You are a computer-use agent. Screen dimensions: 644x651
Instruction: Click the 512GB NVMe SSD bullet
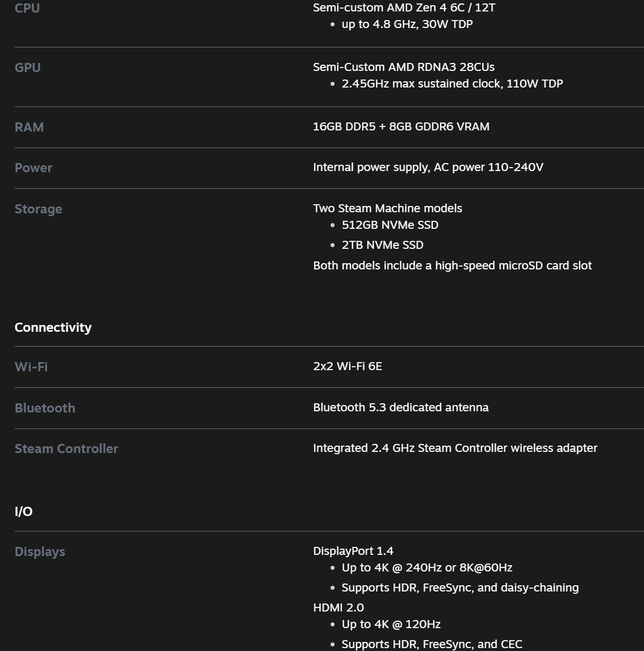coord(389,225)
